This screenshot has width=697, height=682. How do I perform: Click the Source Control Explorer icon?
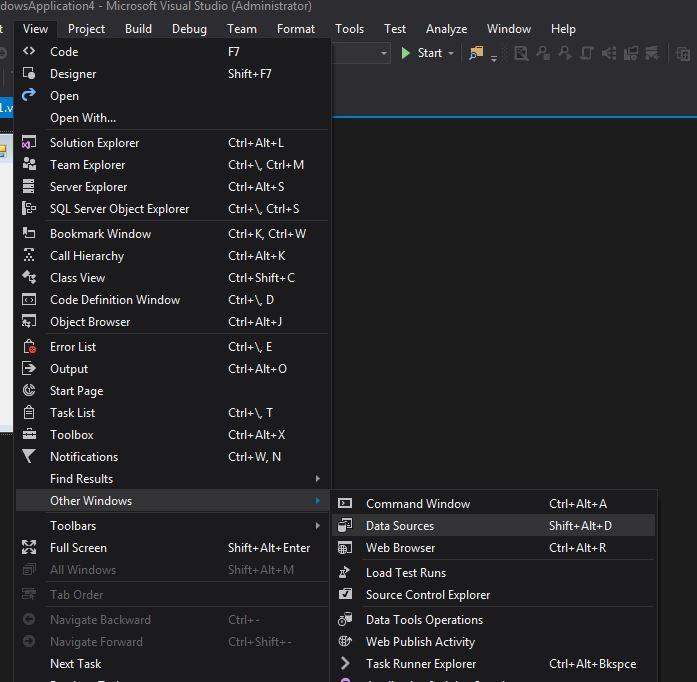[345, 594]
